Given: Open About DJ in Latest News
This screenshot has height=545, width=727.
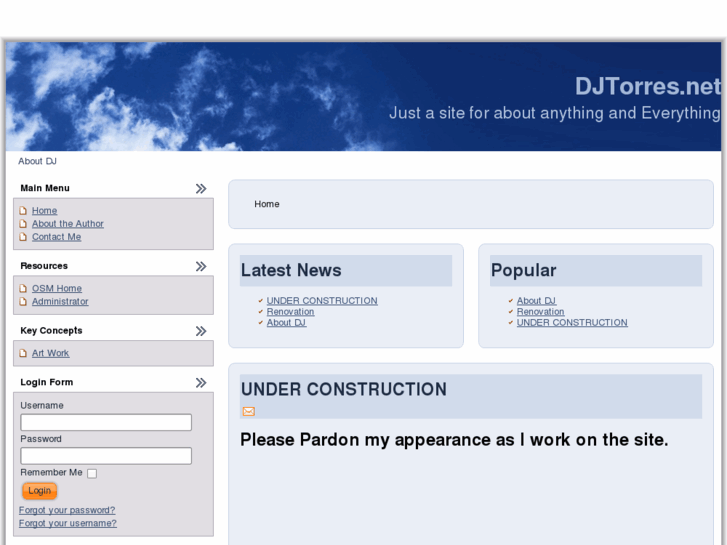Looking at the screenshot, I should pos(286,322).
